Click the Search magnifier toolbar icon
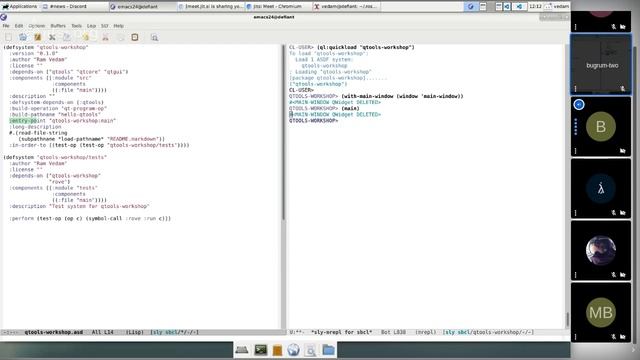This screenshot has width=640, height=360. pyautogui.click(x=154, y=38)
